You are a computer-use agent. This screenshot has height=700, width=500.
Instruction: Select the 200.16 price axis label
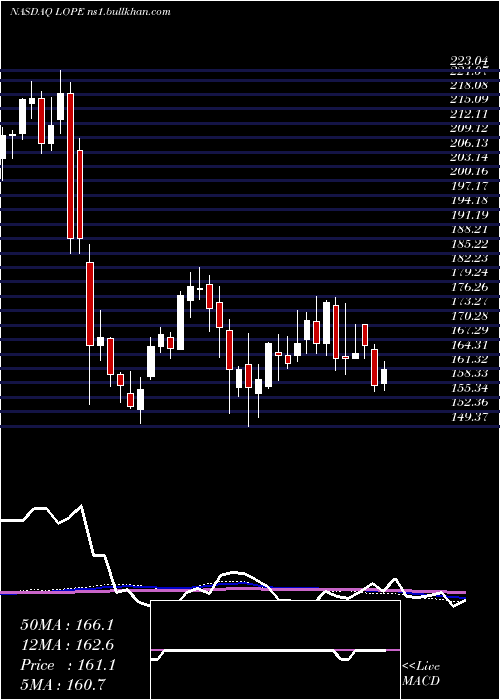[468, 171]
